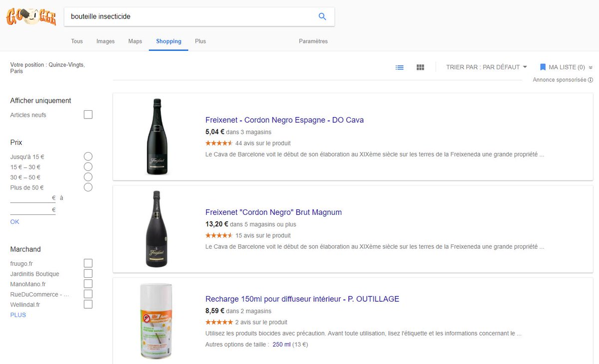The width and height of the screenshot is (599, 364).
Task: Open Freixenet Cordon Negro Brut Magnum link
Action: click(274, 212)
